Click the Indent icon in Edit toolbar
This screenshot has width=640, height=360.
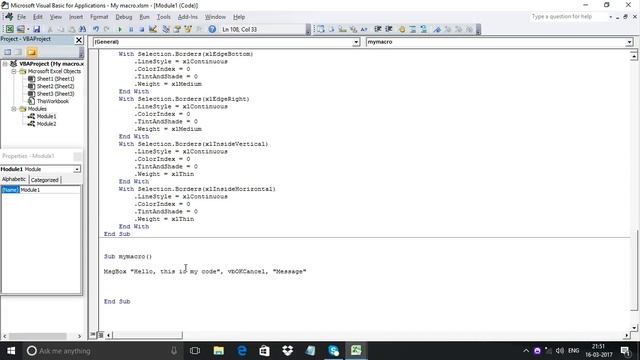(x=378, y=29)
